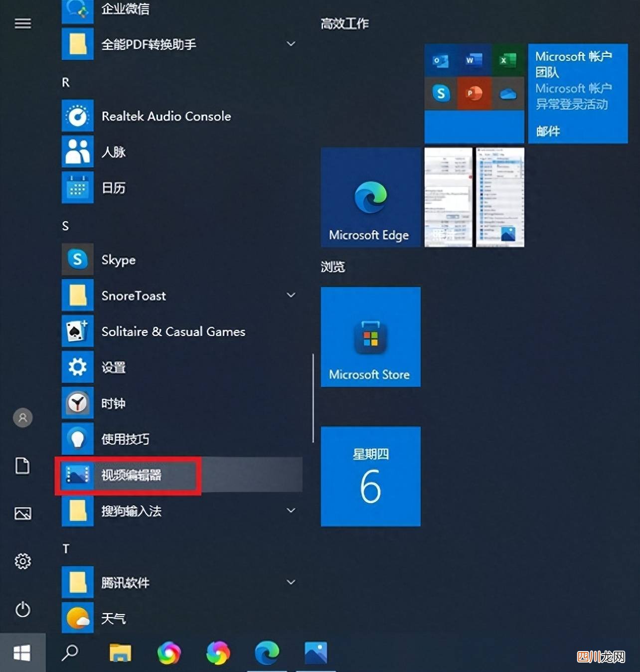Open the 使用技巧 Tips app icon
This screenshot has height=672, width=640.
pyautogui.click(x=77, y=439)
